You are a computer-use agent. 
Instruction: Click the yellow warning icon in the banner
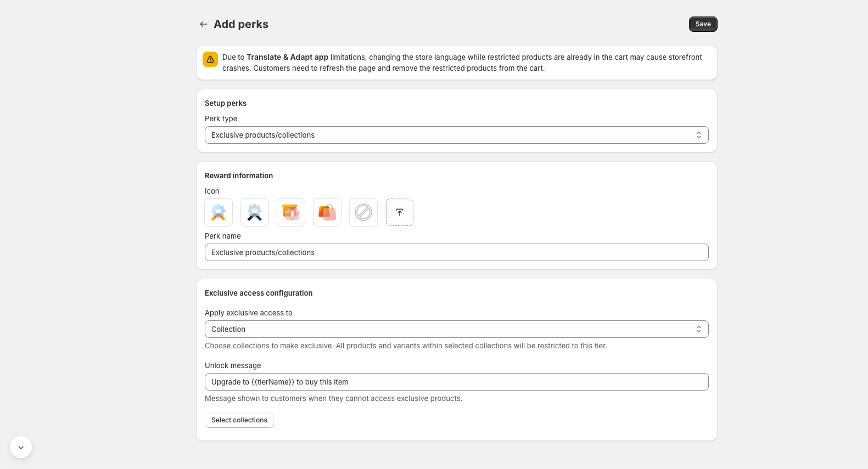[210, 59]
